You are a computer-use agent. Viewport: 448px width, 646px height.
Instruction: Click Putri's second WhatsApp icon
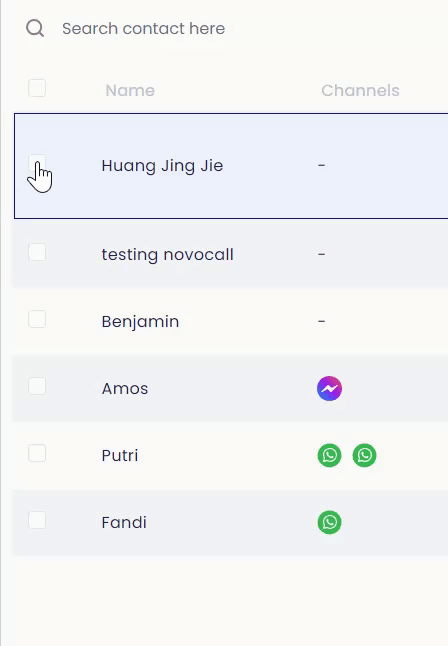tap(364, 455)
